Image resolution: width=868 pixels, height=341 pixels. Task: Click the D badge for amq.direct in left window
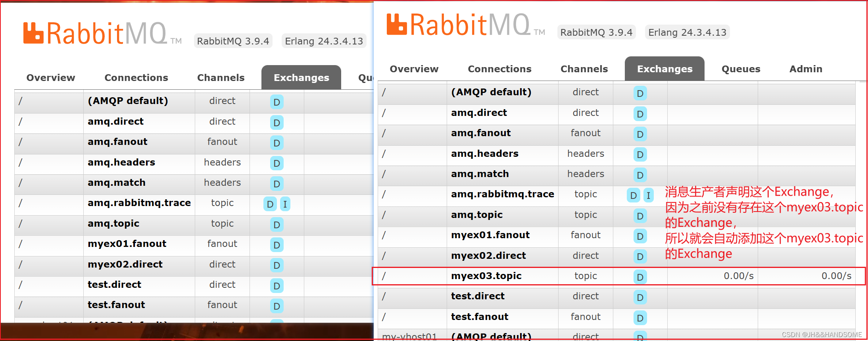[x=277, y=123]
